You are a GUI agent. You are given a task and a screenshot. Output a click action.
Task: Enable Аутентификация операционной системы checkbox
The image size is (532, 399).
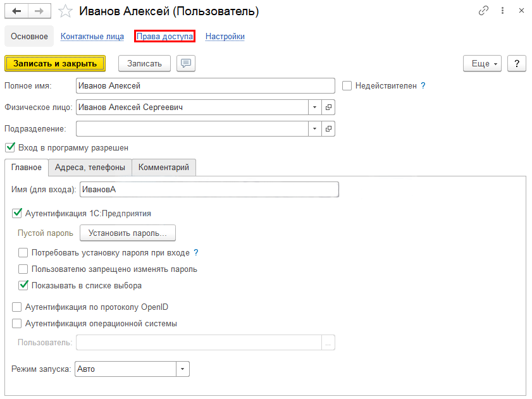16,323
